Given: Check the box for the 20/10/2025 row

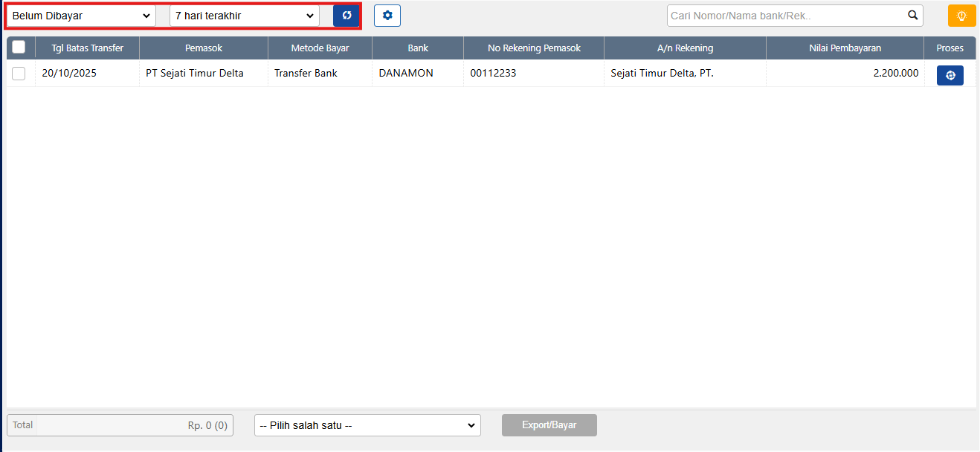Looking at the screenshot, I should coord(19,74).
